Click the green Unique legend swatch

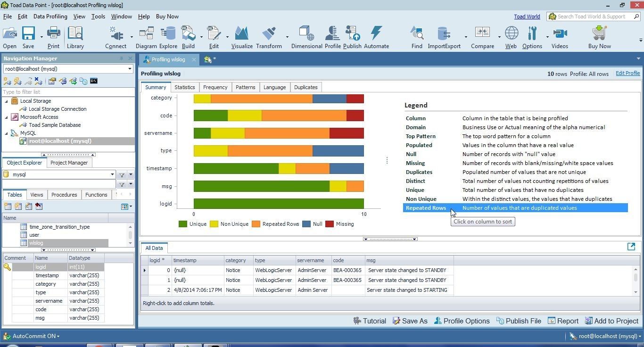(183, 224)
